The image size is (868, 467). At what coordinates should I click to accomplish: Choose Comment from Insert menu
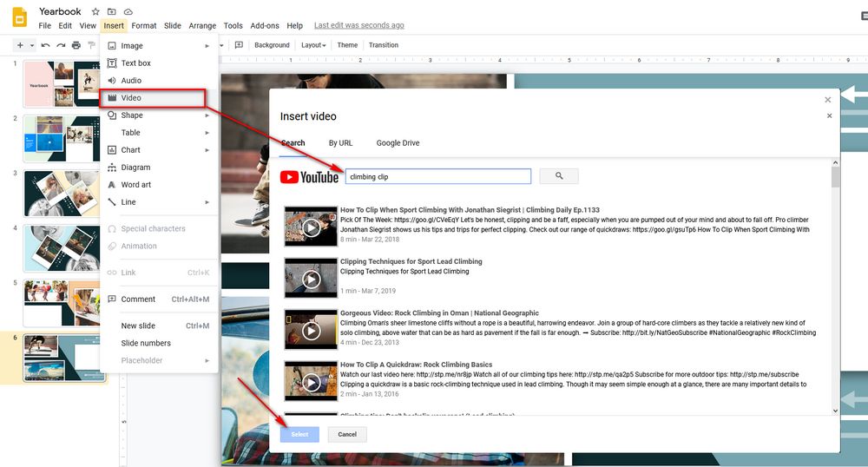pyautogui.click(x=159, y=299)
